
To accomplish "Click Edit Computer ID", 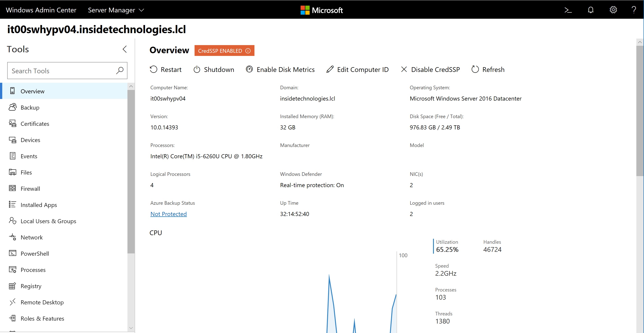I will [x=358, y=69].
